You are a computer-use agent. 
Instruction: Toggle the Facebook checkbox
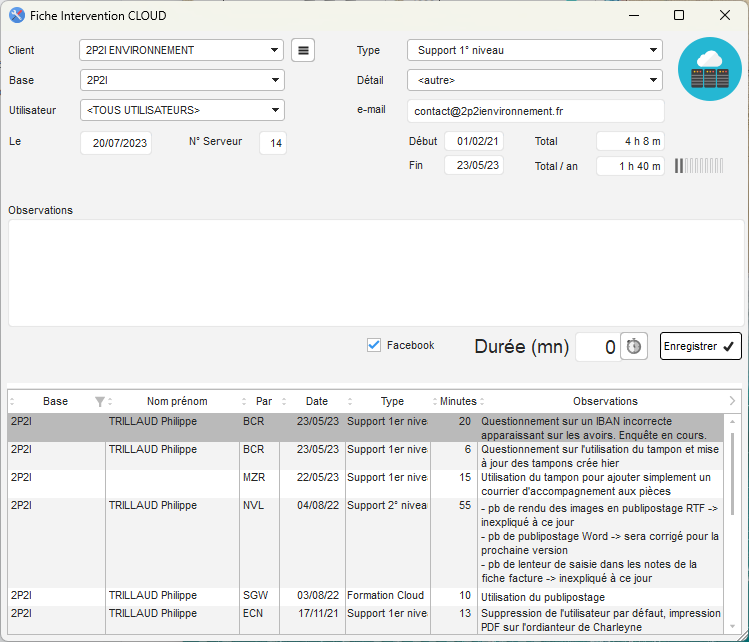[x=374, y=345]
